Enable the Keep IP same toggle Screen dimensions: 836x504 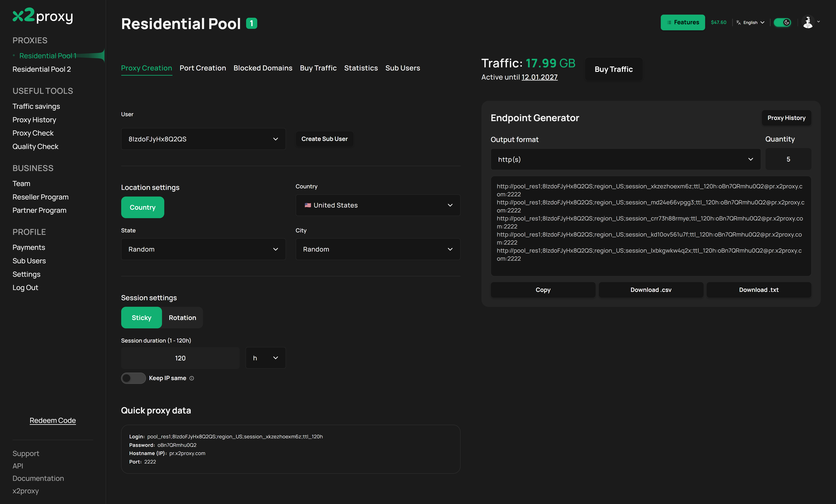coord(133,378)
